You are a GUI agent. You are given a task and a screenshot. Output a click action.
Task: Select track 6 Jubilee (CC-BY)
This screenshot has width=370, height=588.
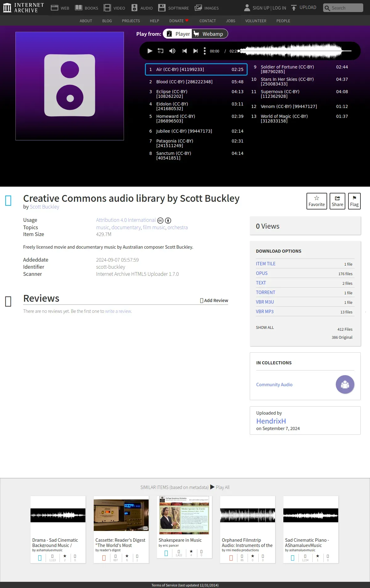click(196, 131)
